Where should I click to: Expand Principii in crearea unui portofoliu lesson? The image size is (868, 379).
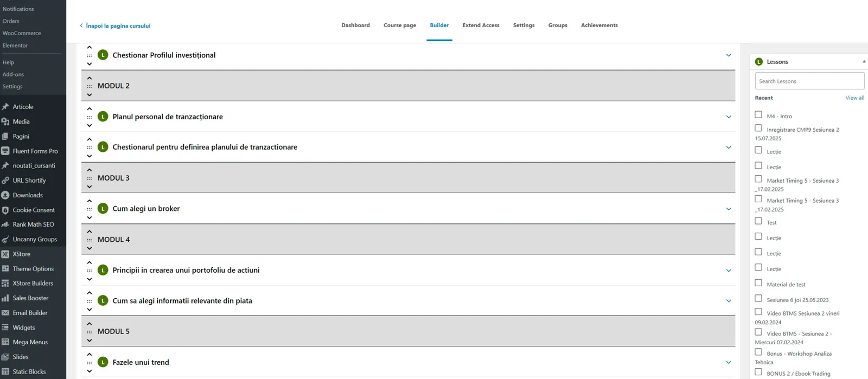pyautogui.click(x=729, y=271)
